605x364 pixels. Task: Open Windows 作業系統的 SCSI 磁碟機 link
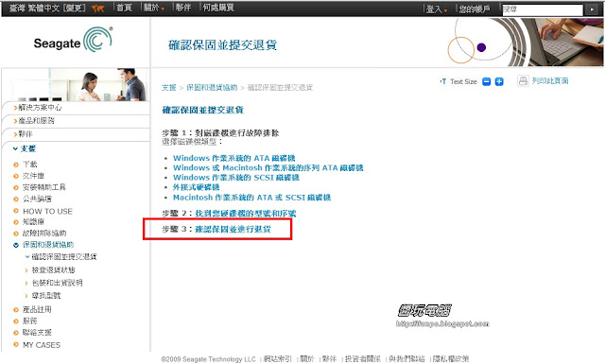point(236,178)
